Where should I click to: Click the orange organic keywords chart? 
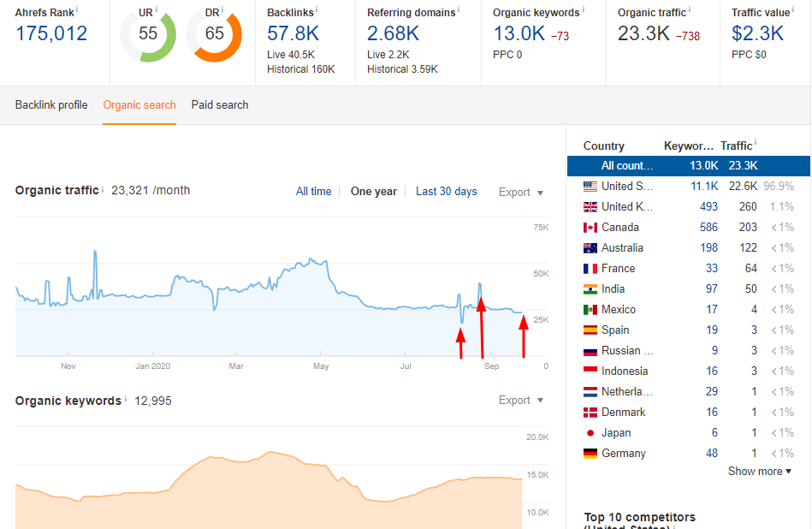269,492
